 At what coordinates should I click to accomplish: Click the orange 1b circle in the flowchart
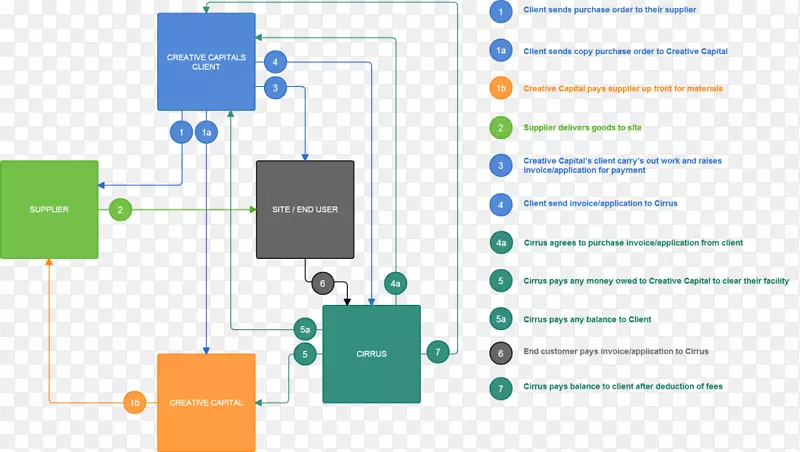point(135,403)
